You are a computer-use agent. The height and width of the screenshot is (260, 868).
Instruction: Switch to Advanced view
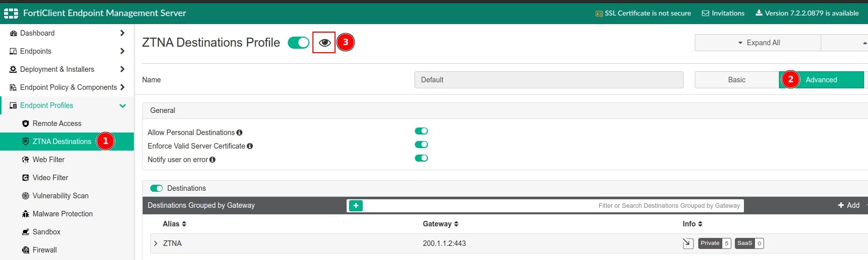(822, 80)
